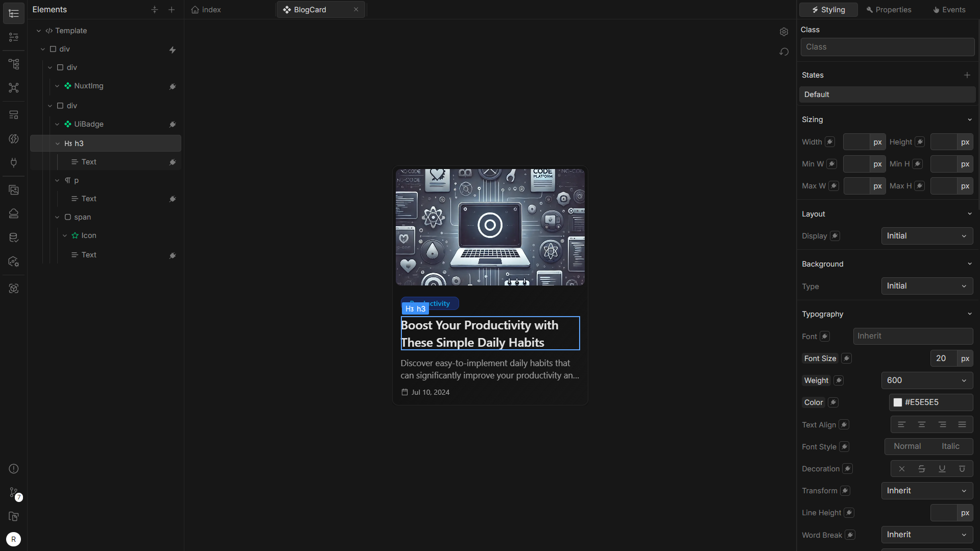Image resolution: width=980 pixels, height=551 pixels.
Task: Click the #E5E5E5 color swatch
Action: pos(897,402)
